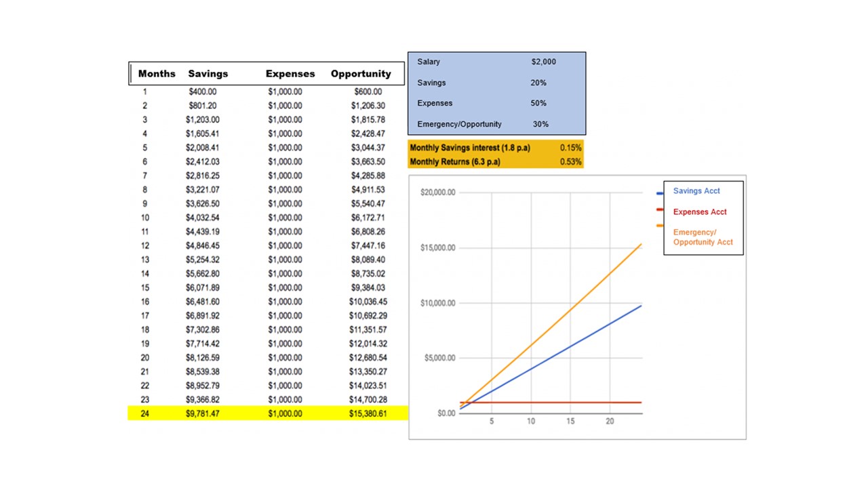Screen dimensions: 868x488
Task: Click the Monthly Savings interest label
Action: (470, 148)
